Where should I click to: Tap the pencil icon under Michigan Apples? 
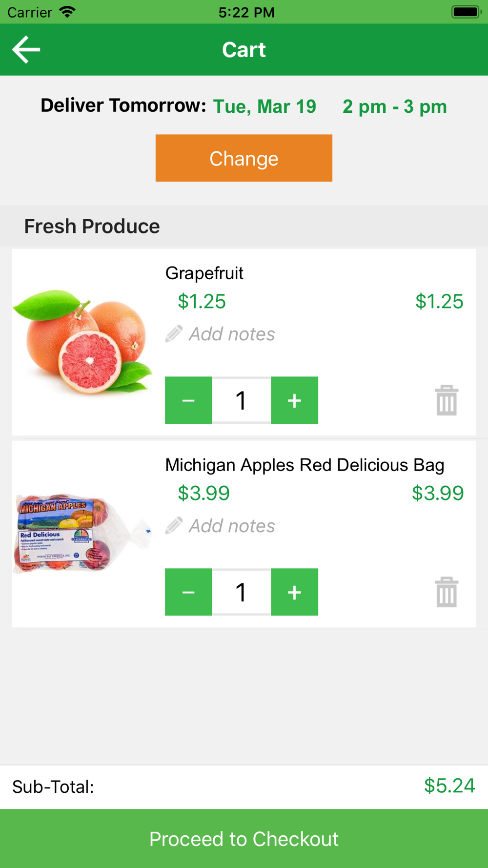[x=174, y=526]
